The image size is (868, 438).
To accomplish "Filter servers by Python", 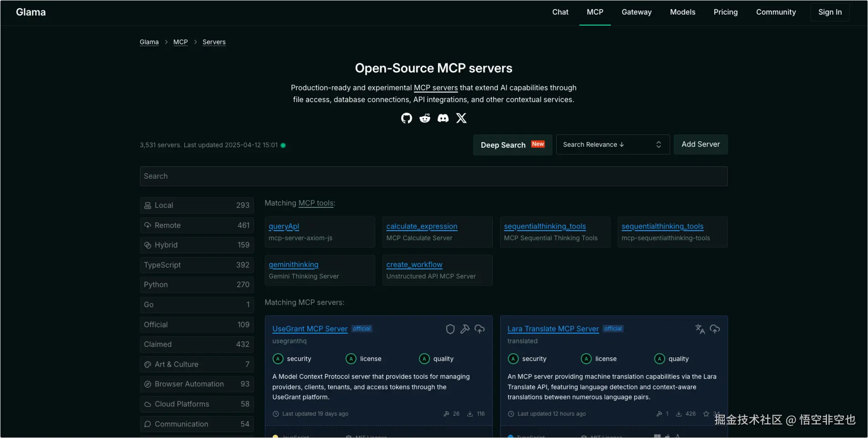I will pyautogui.click(x=197, y=285).
